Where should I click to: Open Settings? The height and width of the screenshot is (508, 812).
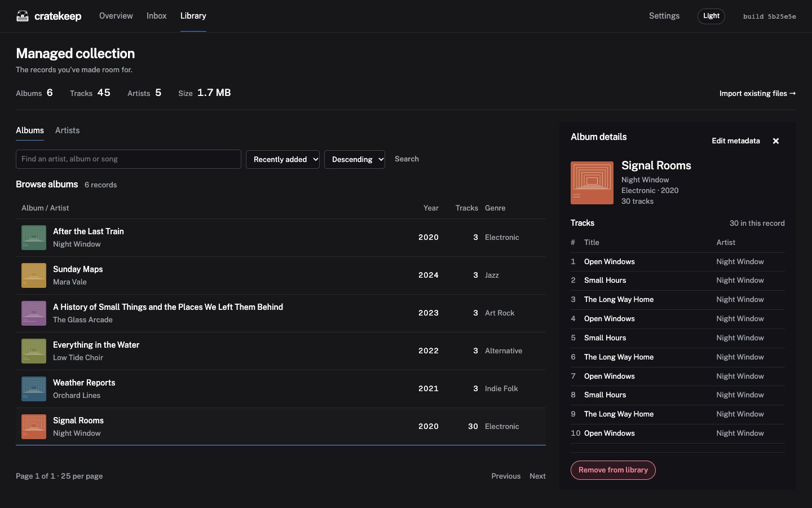point(664,16)
